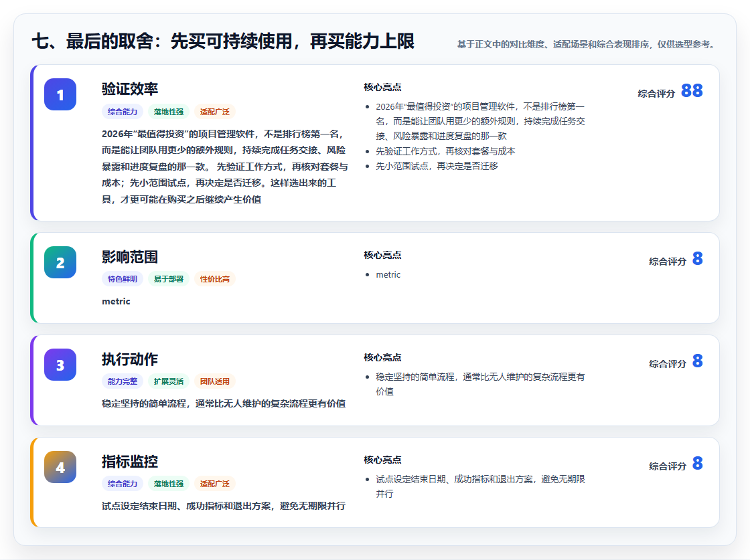Click 综合评分 label on 影响范围 card
The image size is (750, 560).
point(668,262)
